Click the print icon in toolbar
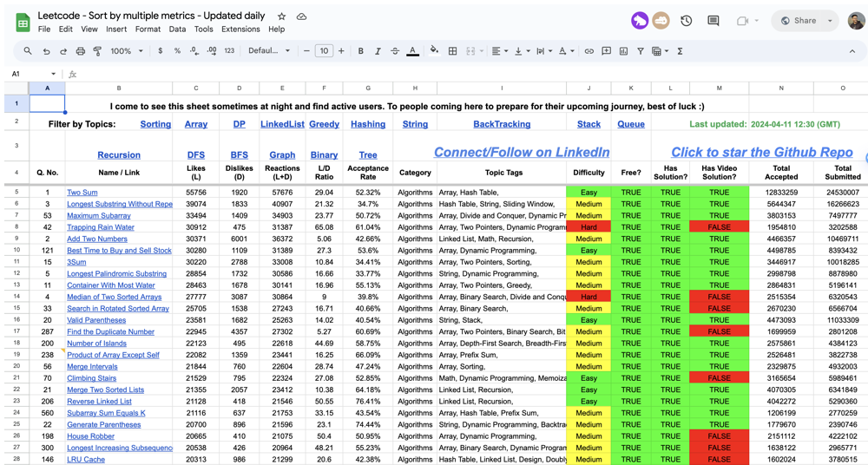This screenshot has width=868, height=465. click(80, 51)
